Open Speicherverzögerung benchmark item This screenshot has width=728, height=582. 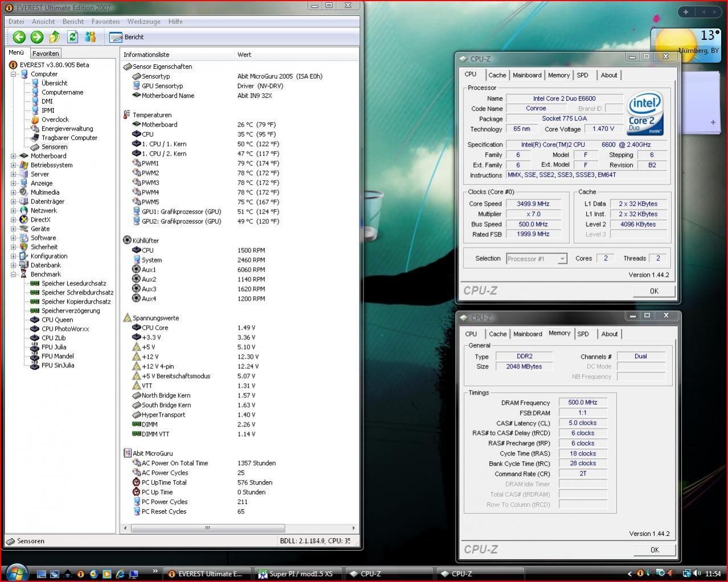tap(70, 311)
